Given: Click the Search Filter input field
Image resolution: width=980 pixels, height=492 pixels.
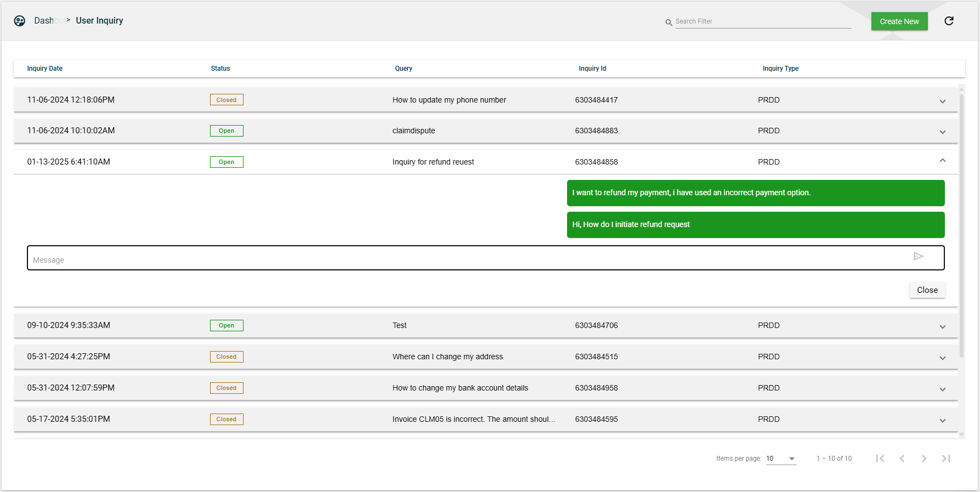Looking at the screenshot, I should coord(762,21).
